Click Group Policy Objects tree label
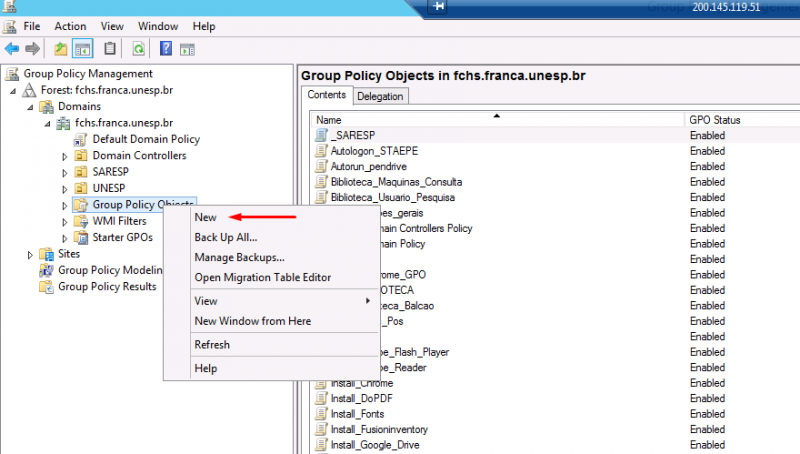This screenshot has width=800, height=454. (143, 204)
